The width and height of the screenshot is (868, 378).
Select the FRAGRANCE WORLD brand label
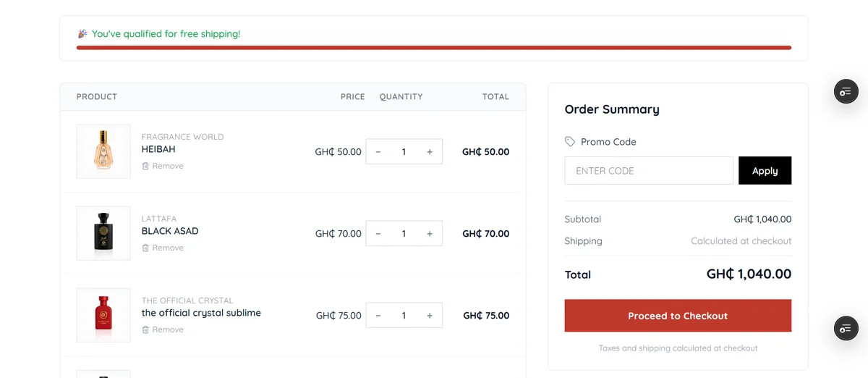182,137
